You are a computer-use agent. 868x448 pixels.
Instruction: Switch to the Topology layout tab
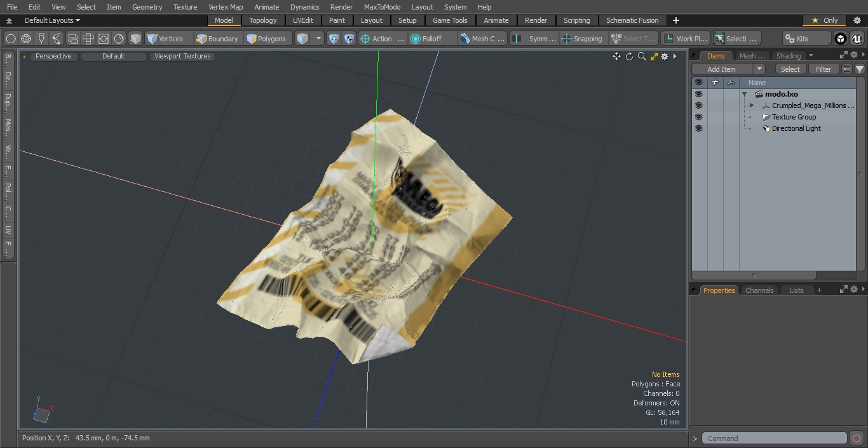tap(262, 20)
